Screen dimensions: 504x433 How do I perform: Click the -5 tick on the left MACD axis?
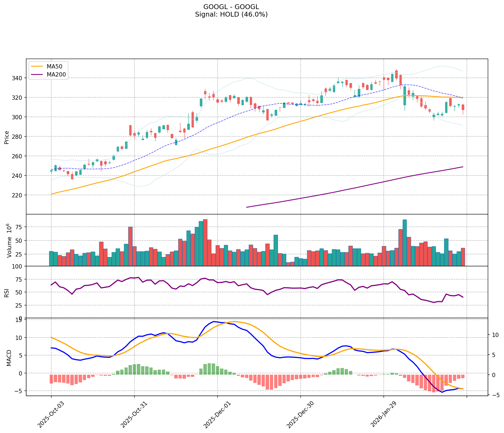tap(21, 391)
